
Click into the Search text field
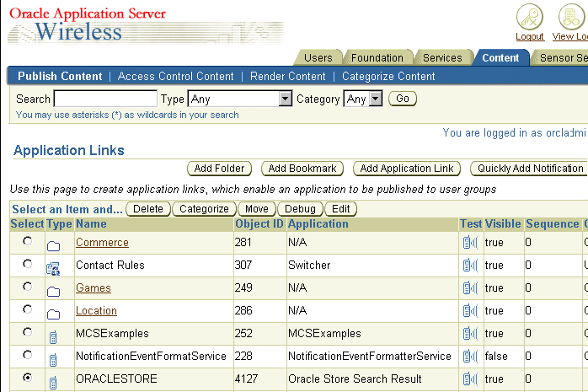pyautogui.click(x=105, y=99)
